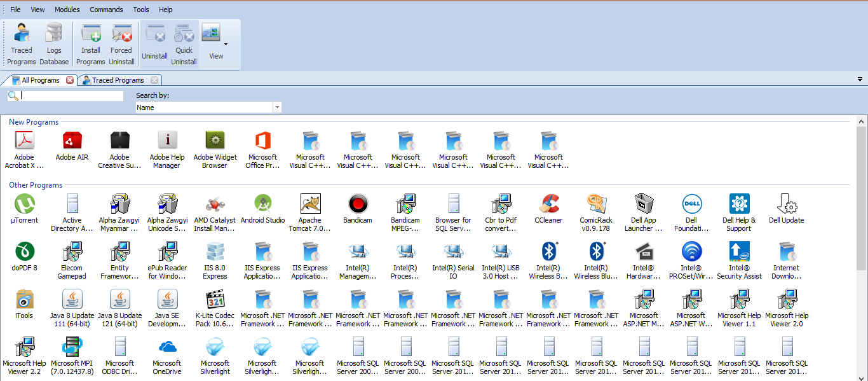Launch Forced Uninstall tool
The image size is (868, 381).
pos(121,44)
